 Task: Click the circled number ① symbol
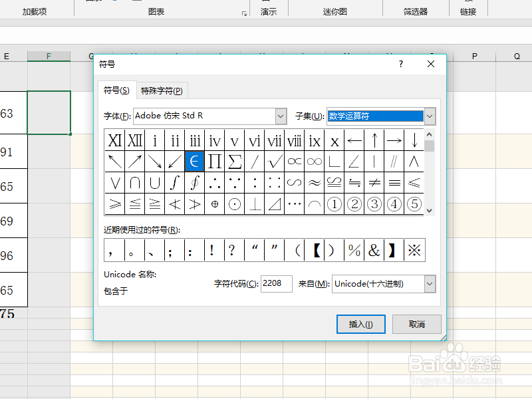coord(334,204)
